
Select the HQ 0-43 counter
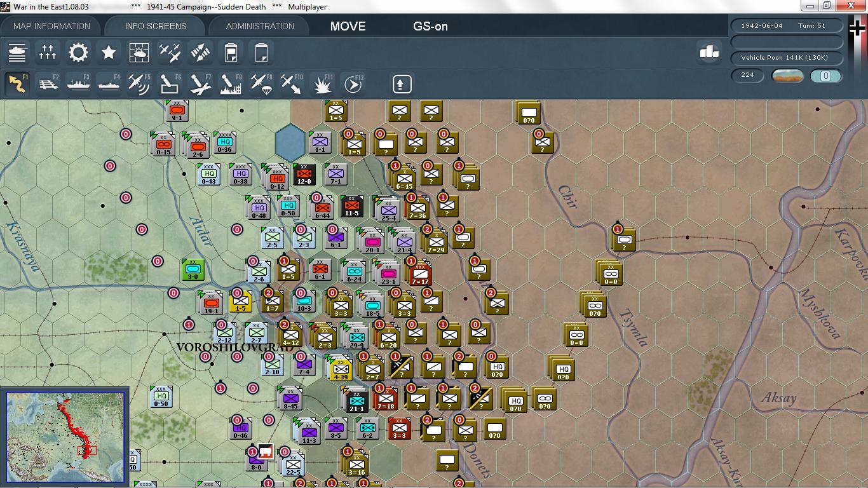pyautogui.click(x=208, y=174)
